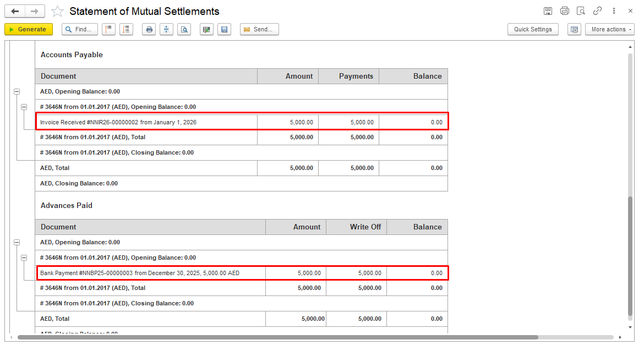Click the page setup icon with blue arrows
Image resolution: width=644 pixels, height=345 pixels.
click(166, 29)
